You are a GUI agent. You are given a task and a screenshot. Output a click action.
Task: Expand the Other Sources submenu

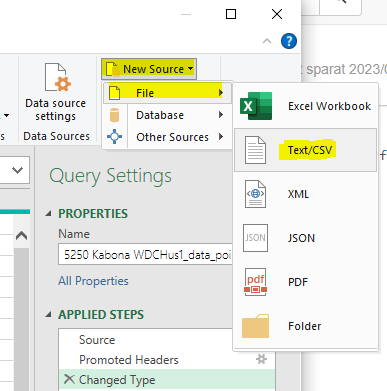[167, 137]
